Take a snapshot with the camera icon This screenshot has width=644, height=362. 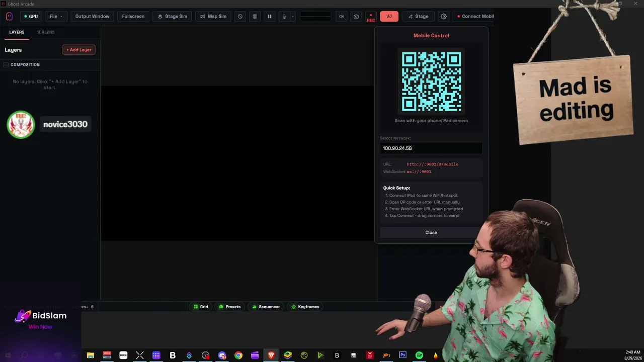pyautogui.click(x=356, y=16)
